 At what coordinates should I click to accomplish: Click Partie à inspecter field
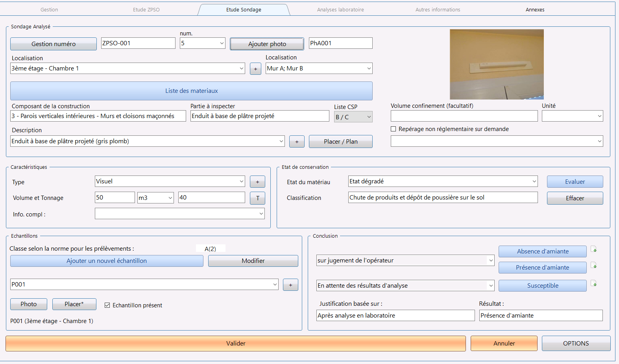pyautogui.click(x=260, y=116)
